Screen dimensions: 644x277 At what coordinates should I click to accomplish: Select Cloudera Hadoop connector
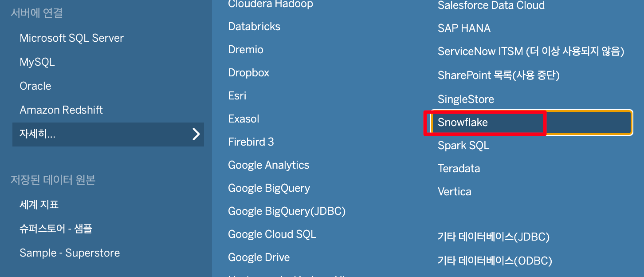coord(271,4)
